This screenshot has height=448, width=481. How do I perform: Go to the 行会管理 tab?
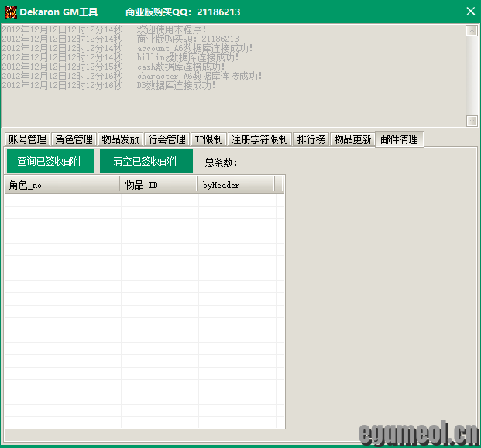pos(167,139)
